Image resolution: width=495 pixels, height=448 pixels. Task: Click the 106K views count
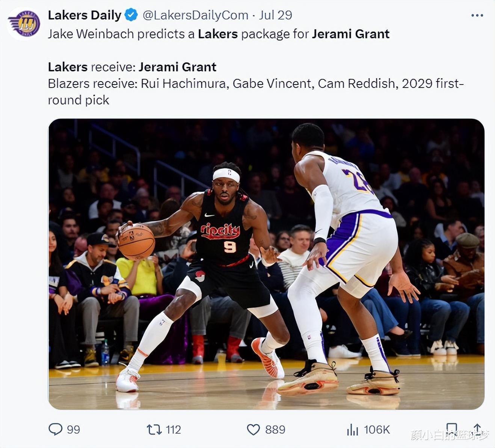[377, 430]
